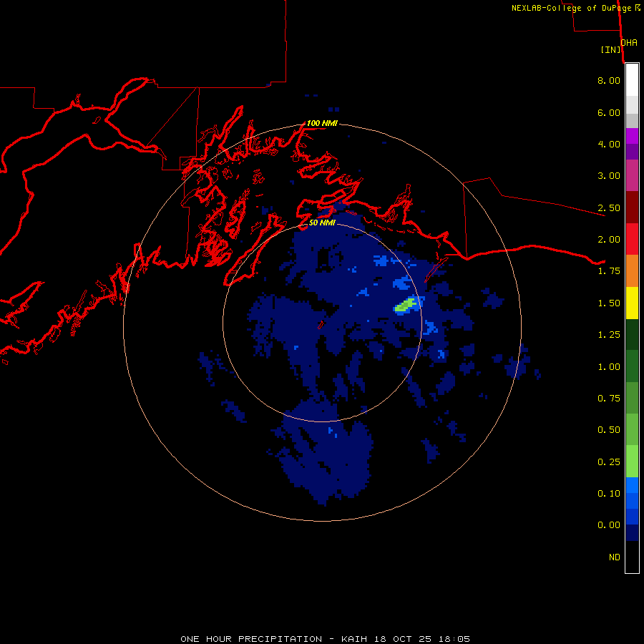The height and width of the screenshot is (644, 644).
Task: Click the 6.00 legend value
Action: point(609,112)
